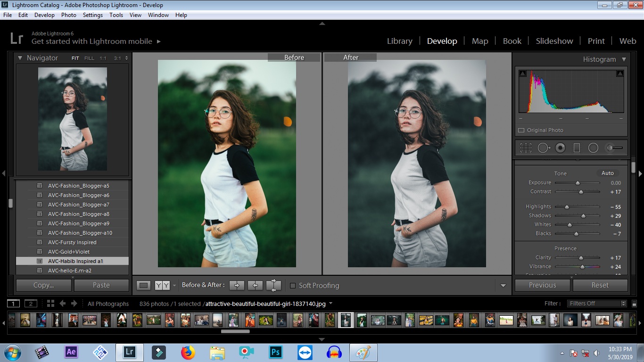Click the Copy... button

pos(44,285)
